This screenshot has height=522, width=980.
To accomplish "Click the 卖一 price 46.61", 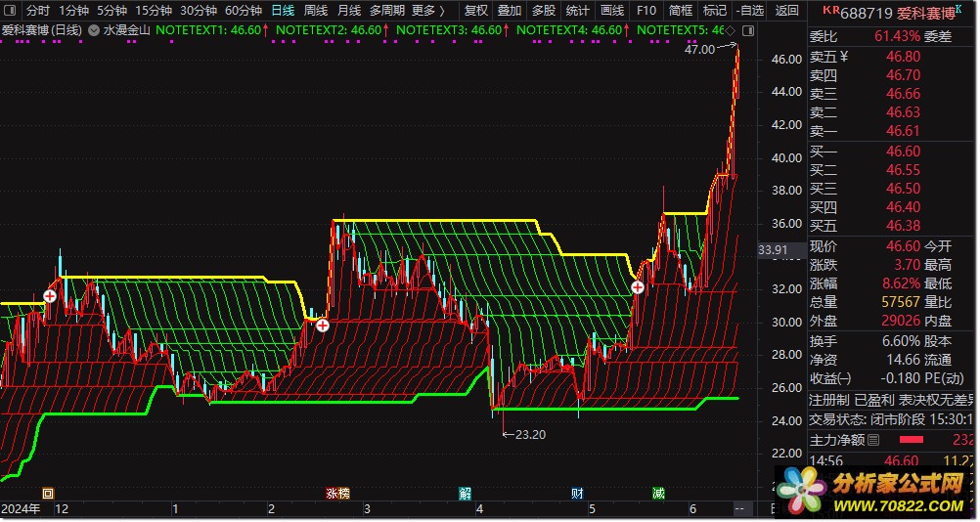I will [903, 131].
